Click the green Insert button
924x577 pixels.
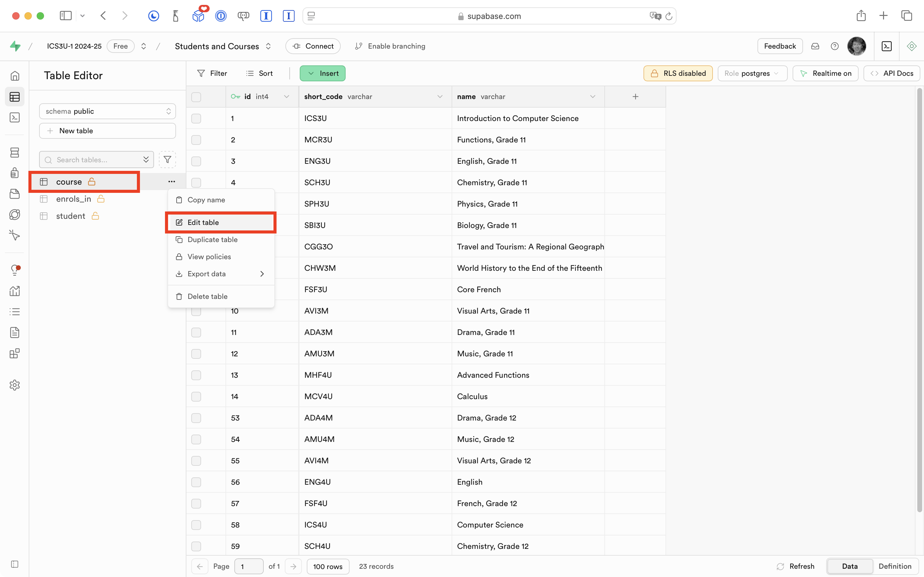tap(322, 73)
